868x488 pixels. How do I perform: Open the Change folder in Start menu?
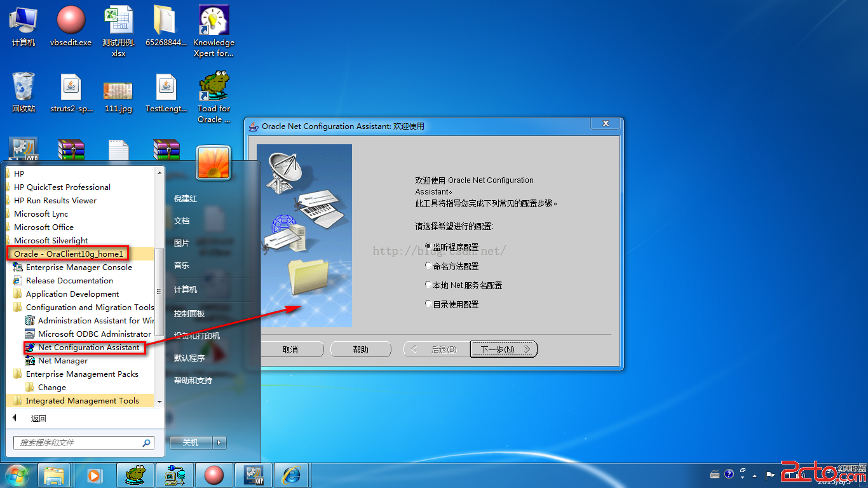46,387
